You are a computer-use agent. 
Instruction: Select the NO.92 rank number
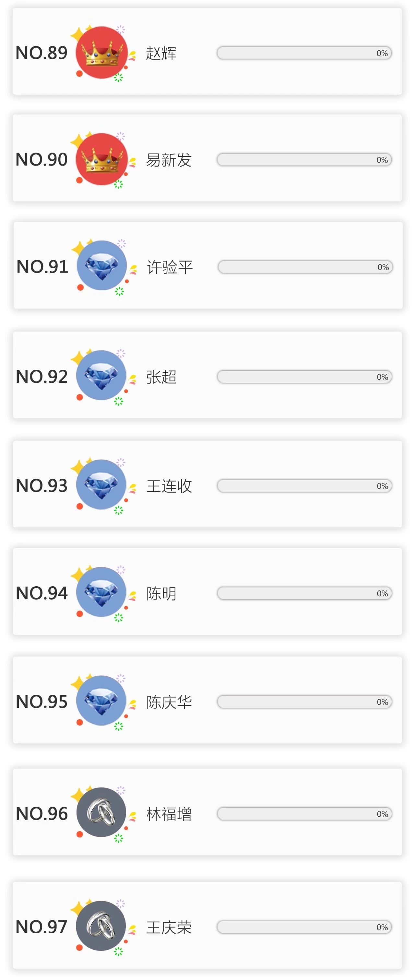41,377
